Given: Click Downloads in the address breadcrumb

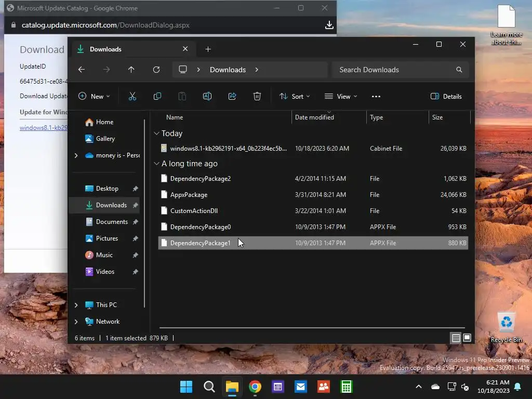Looking at the screenshot, I should 228,70.
